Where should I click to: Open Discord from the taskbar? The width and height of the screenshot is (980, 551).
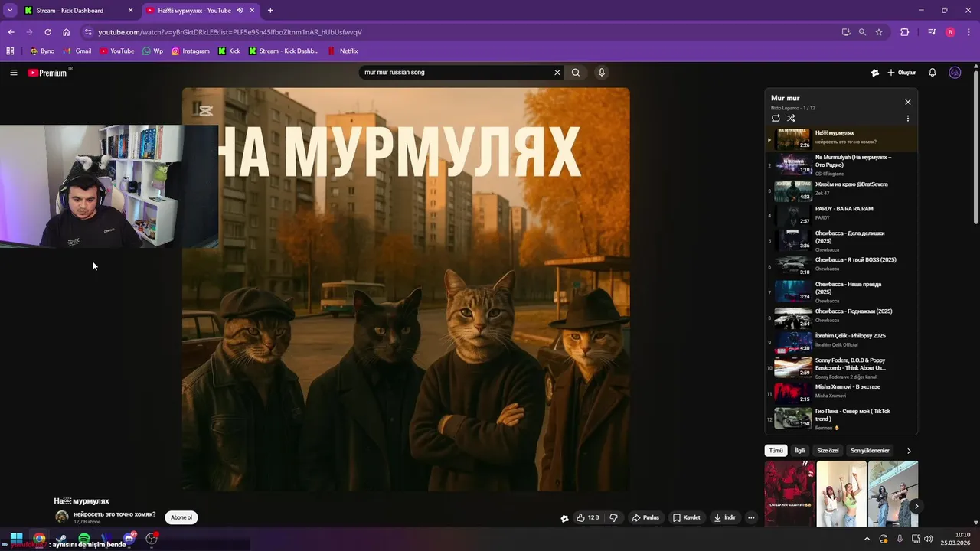pyautogui.click(x=129, y=539)
